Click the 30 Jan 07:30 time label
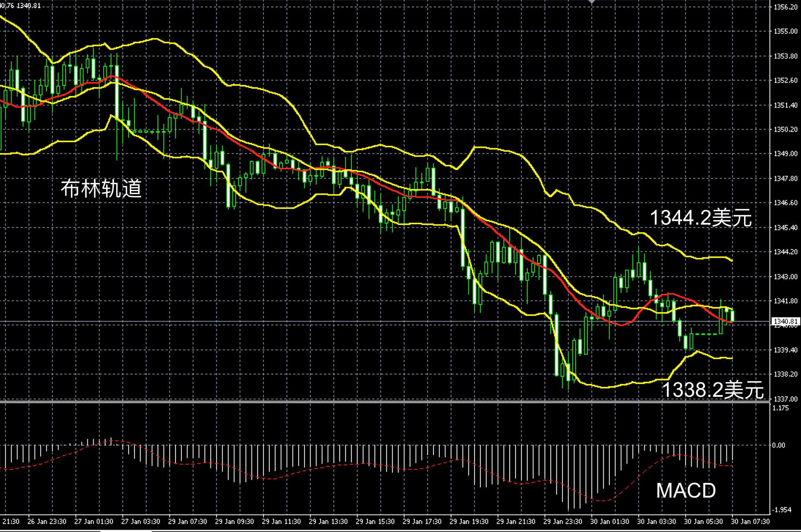The width and height of the screenshot is (801, 532). point(750,521)
